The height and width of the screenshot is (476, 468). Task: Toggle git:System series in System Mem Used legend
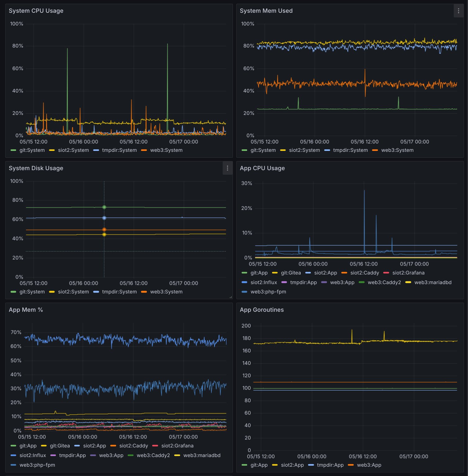click(x=263, y=150)
